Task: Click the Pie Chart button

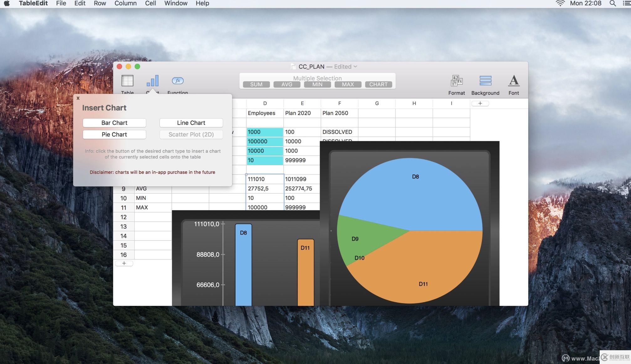Action: point(114,134)
